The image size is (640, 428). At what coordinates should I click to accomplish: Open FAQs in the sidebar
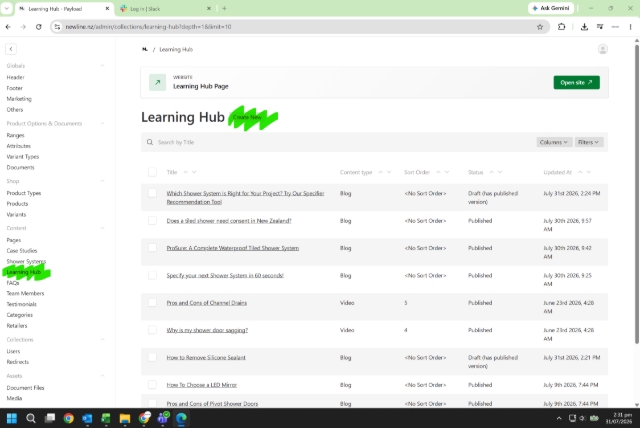(13, 283)
